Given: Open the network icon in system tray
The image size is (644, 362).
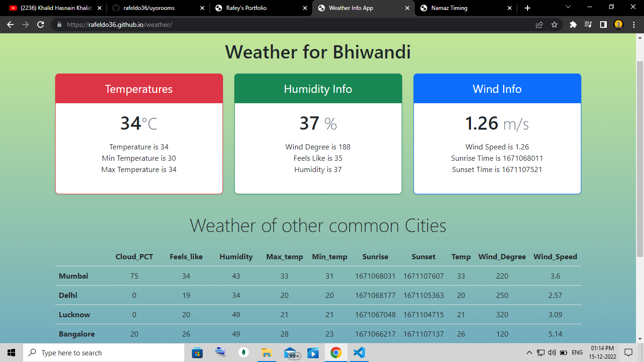Looking at the screenshot, I should tap(541, 353).
